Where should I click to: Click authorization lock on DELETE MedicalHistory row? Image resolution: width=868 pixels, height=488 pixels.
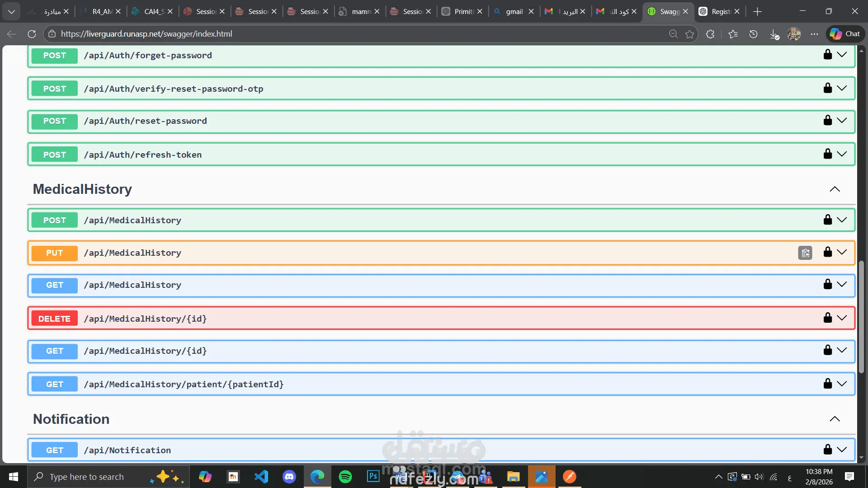tap(827, 318)
